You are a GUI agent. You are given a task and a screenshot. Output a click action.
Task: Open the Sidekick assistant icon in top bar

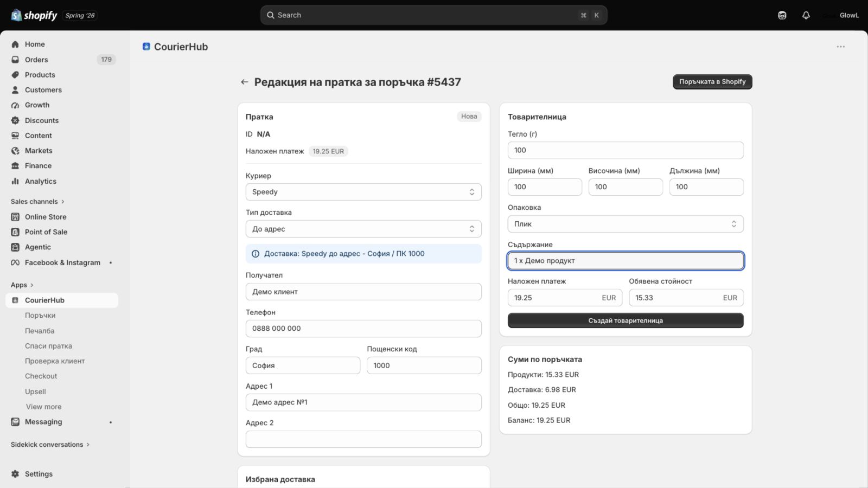pos(782,15)
